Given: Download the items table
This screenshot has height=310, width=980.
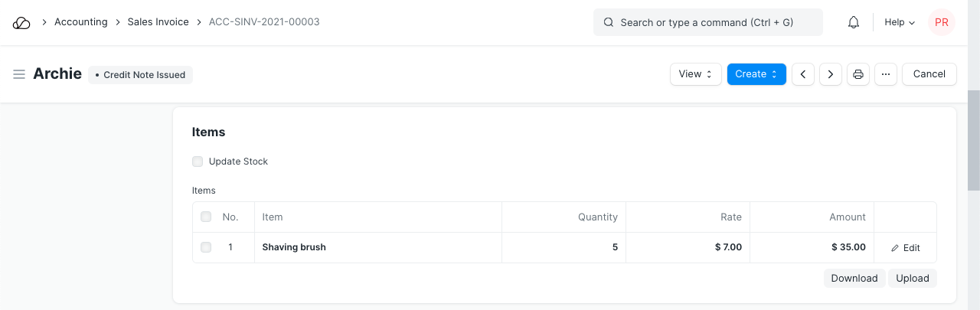Looking at the screenshot, I should (854, 279).
